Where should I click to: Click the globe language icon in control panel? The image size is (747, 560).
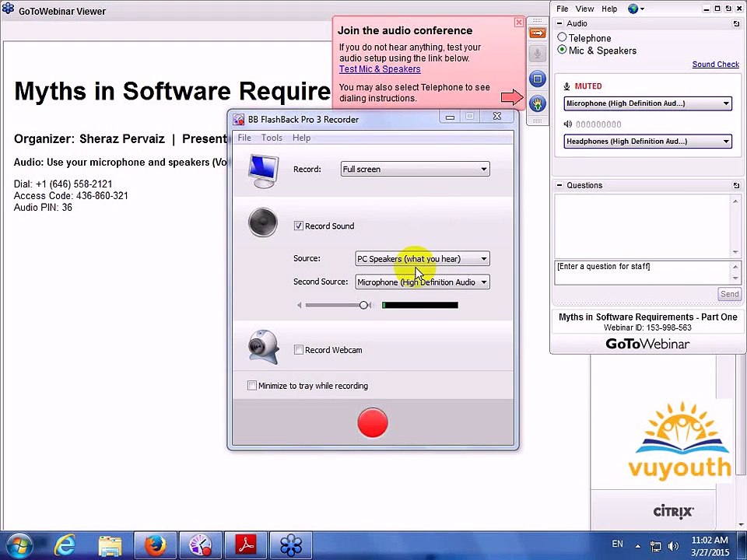[x=633, y=9]
